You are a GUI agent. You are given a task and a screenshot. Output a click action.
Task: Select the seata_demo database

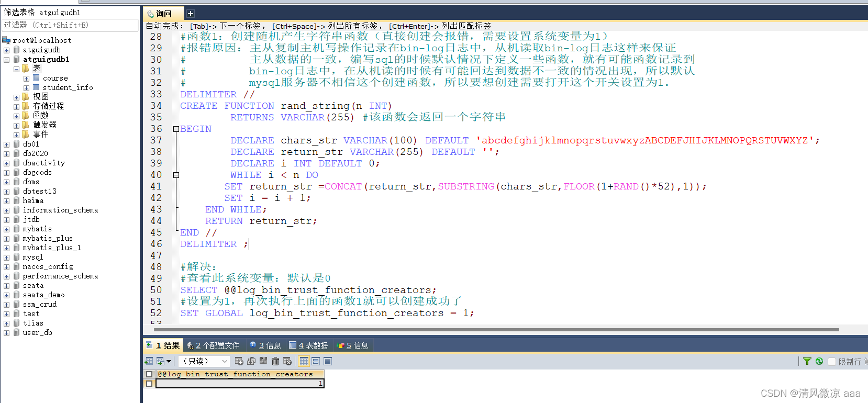click(x=43, y=295)
